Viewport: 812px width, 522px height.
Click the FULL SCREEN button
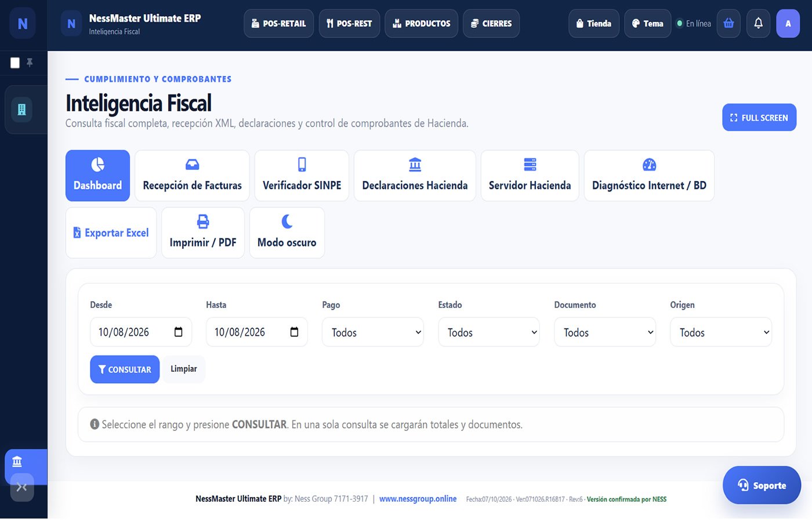click(x=759, y=118)
